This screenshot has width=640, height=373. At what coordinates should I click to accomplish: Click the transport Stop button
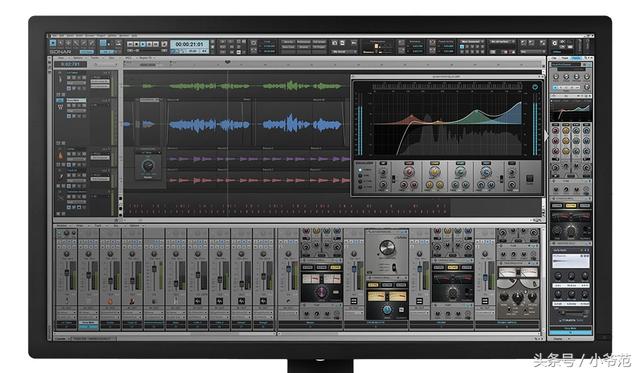[x=137, y=44]
